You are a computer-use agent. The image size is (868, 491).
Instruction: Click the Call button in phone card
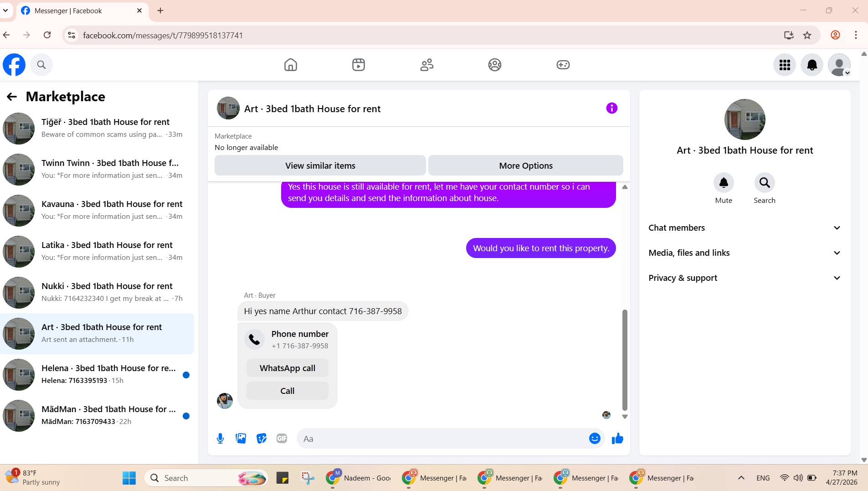[288, 391]
